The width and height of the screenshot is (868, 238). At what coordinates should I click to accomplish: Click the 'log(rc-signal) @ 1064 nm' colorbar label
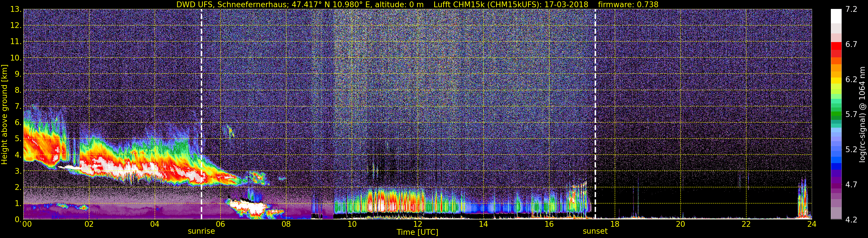(862, 115)
